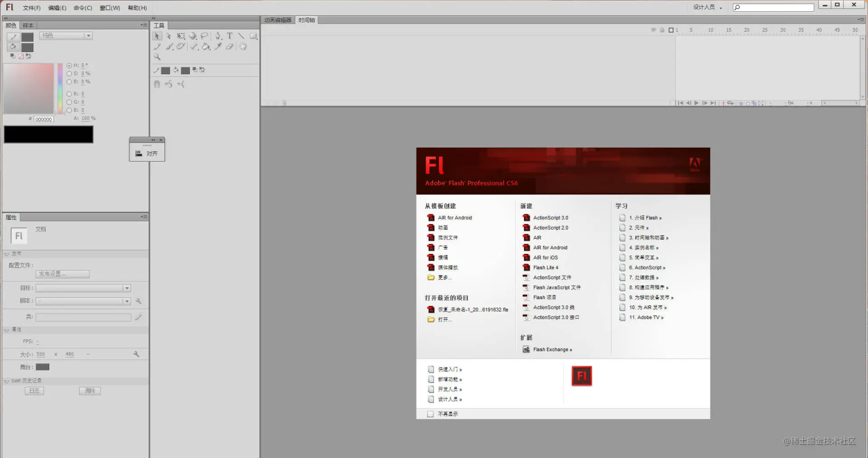This screenshot has height=458, width=868.
Task: Open the 脚本 script dropdown
Action: 83,301
